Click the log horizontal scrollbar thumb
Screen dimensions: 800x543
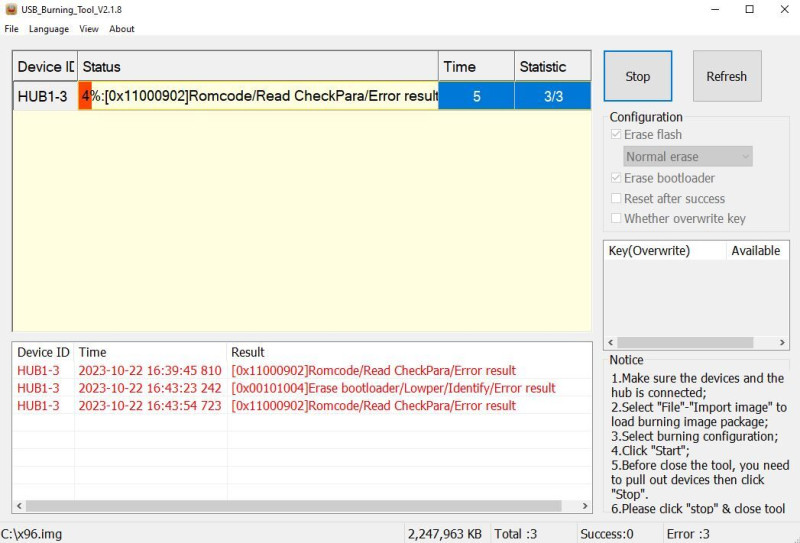pos(294,506)
